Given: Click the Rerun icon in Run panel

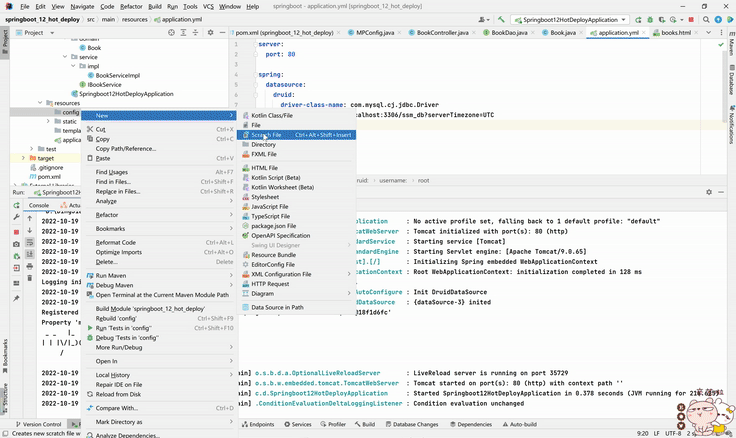Looking at the screenshot, I should tap(16, 205).
